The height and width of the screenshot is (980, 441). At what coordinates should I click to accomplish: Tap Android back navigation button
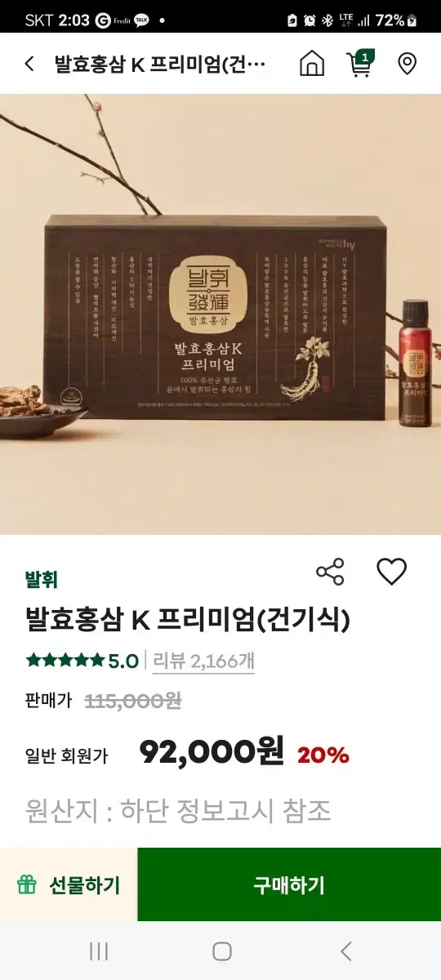pyautogui.click(x=346, y=951)
